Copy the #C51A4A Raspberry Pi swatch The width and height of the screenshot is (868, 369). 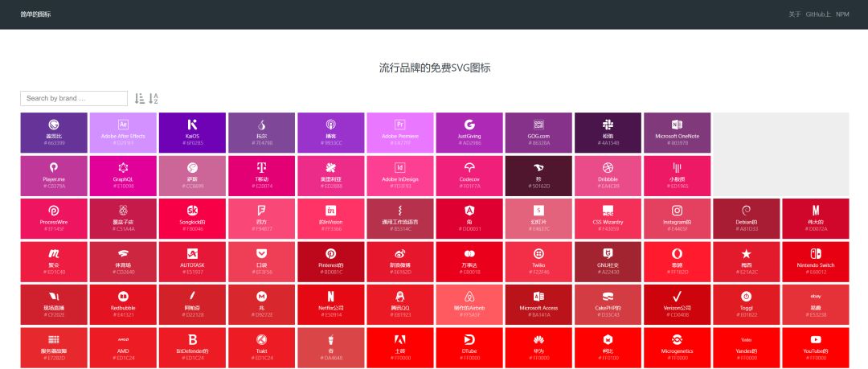123,219
